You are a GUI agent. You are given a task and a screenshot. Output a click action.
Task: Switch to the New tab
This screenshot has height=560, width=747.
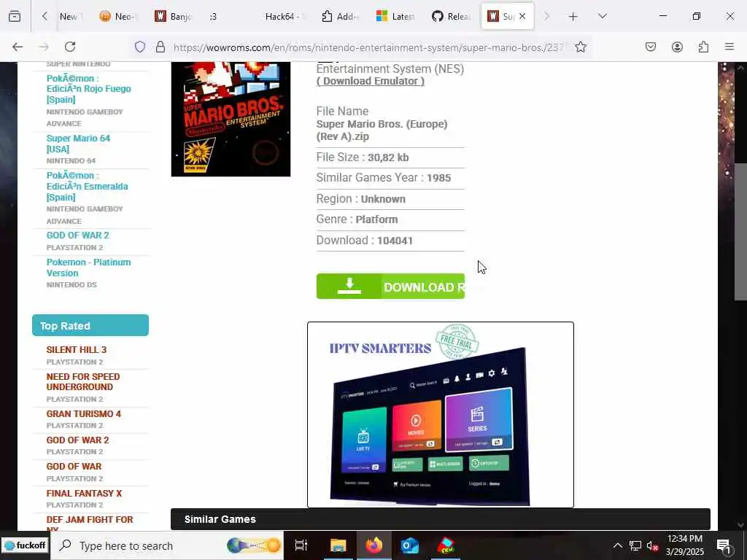coord(71,16)
